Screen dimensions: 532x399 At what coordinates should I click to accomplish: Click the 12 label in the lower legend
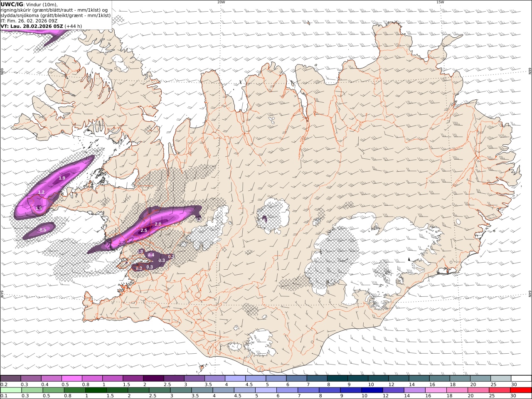[386, 396]
